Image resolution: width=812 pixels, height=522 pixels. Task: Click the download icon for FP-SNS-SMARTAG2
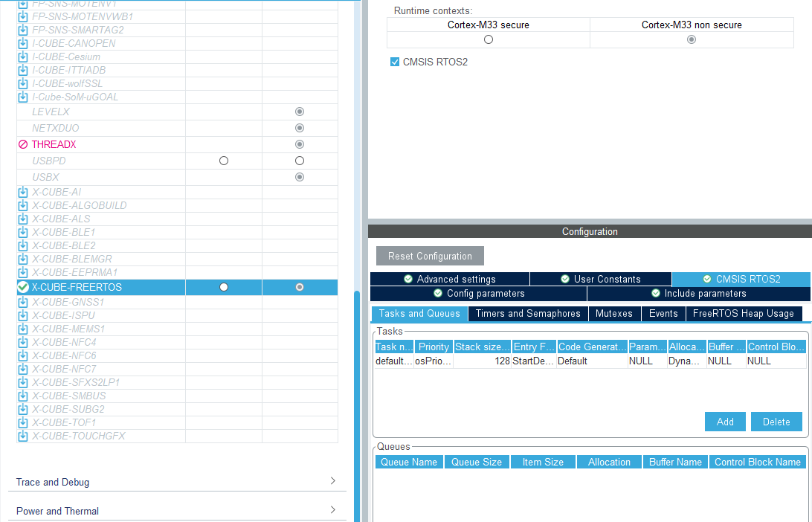[22, 30]
